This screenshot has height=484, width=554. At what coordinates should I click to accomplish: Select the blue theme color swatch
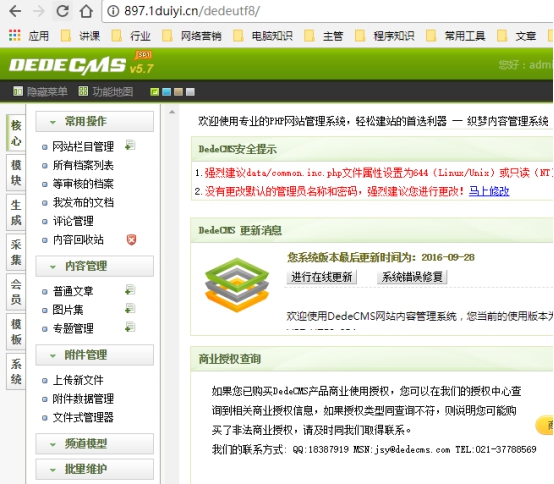tap(166, 92)
